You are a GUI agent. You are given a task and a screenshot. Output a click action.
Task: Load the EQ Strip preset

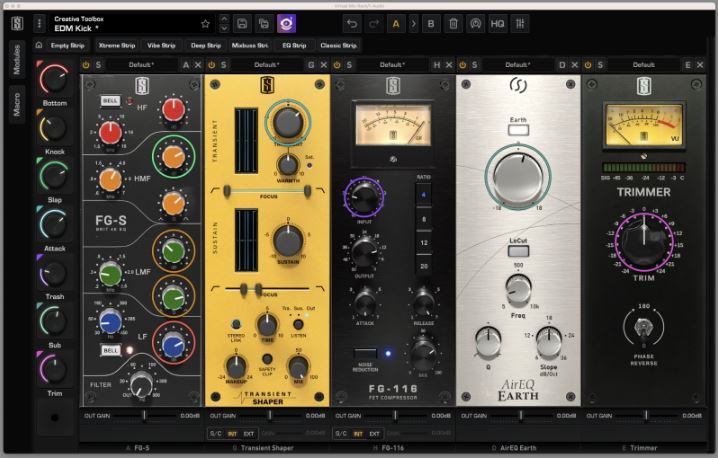pyautogui.click(x=294, y=45)
